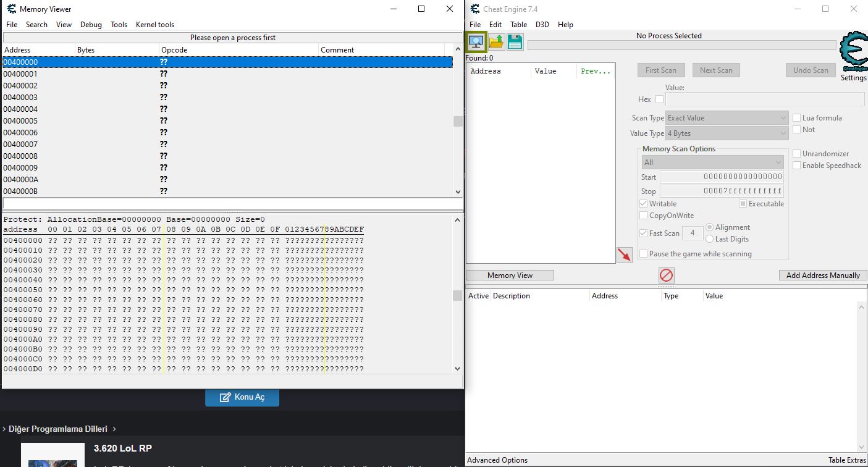Open the Table menu in Cheat Engine

click(x=518, y=25)
